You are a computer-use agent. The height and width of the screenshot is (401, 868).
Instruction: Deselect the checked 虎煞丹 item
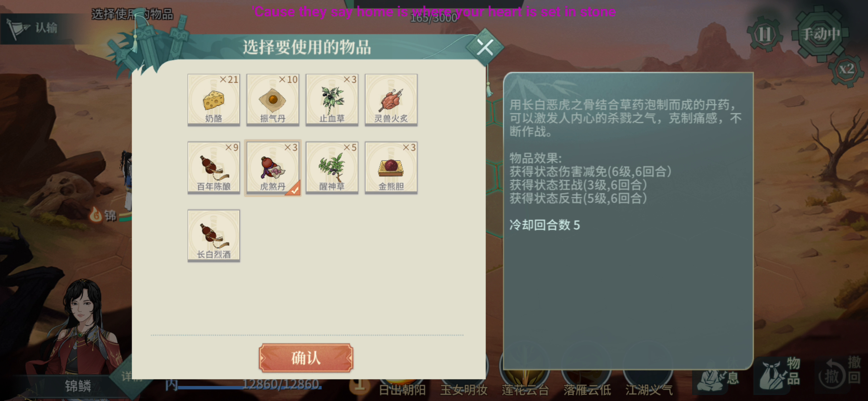(x=273, y=168)
